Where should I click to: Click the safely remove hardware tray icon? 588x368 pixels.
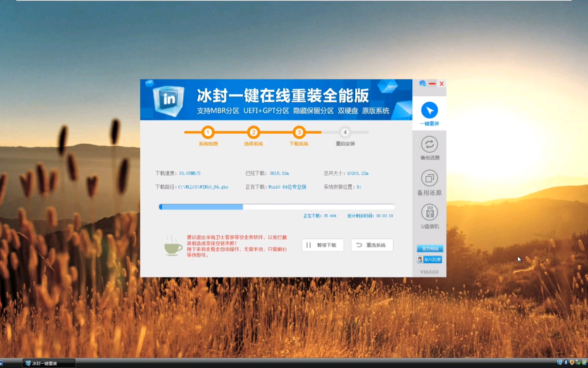[x=578, y=362]
